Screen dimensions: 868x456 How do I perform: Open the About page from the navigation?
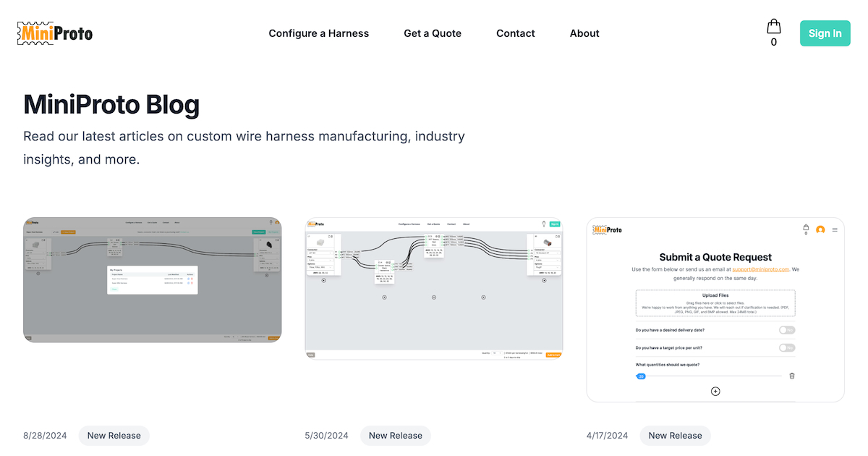pyautogui.click(x=584, y=33)
